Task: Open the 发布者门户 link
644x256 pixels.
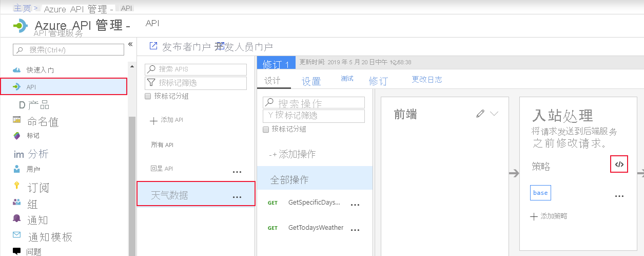Action: tap(186, 47)
